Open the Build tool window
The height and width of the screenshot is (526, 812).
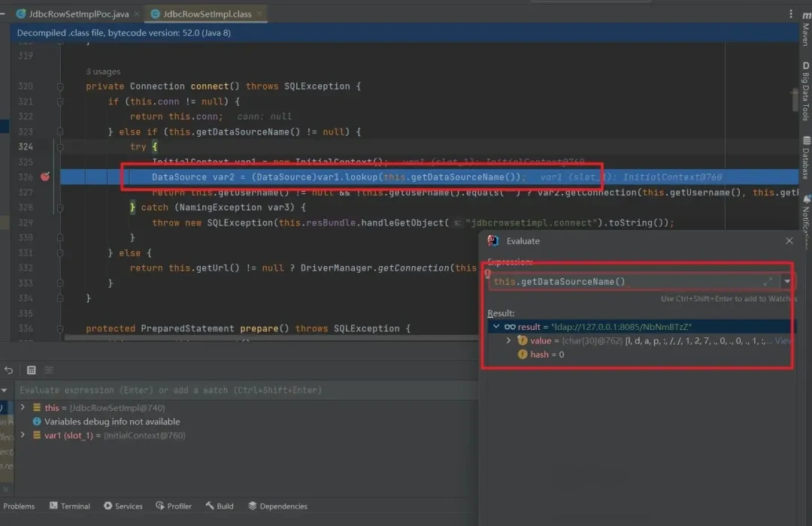coord(220,506)
